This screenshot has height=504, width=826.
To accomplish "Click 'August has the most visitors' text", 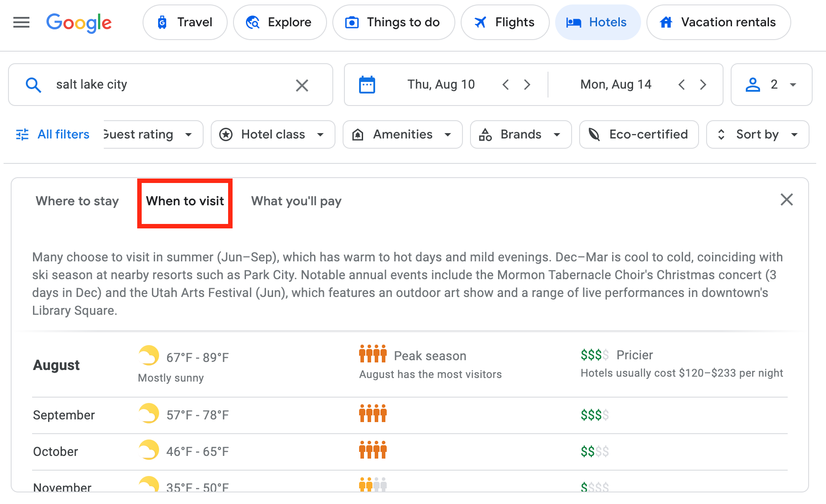I will 430,374.
